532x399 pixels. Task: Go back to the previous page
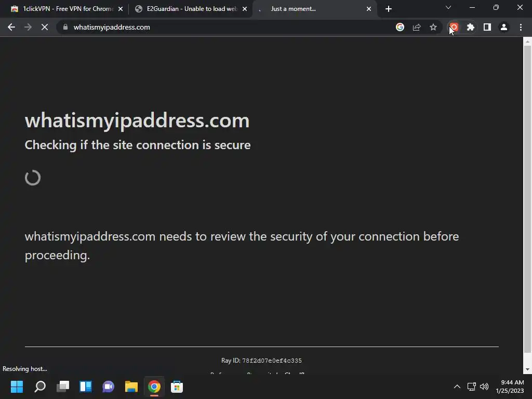11,27
